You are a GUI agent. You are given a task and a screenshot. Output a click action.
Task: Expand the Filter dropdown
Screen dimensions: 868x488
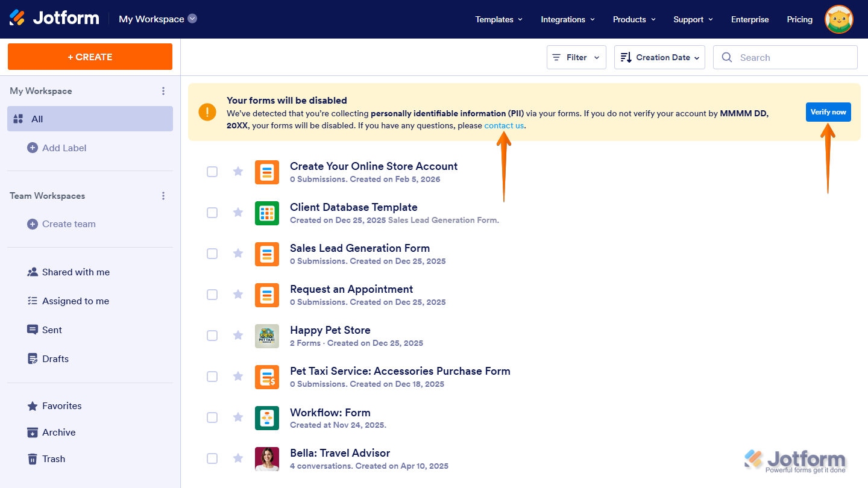[x=576, y=57]
